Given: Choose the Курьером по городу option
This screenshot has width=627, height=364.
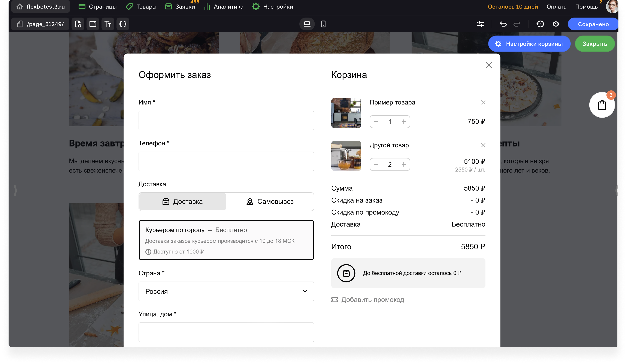Looking at the screenshot, I should pos(226,240).
